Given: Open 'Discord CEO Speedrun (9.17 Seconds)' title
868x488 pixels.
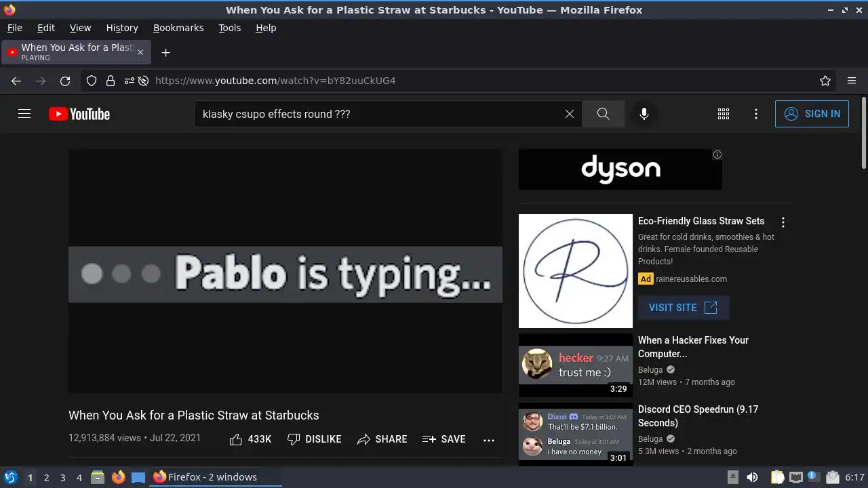Looking at the screenshot, I should [698, 416].
